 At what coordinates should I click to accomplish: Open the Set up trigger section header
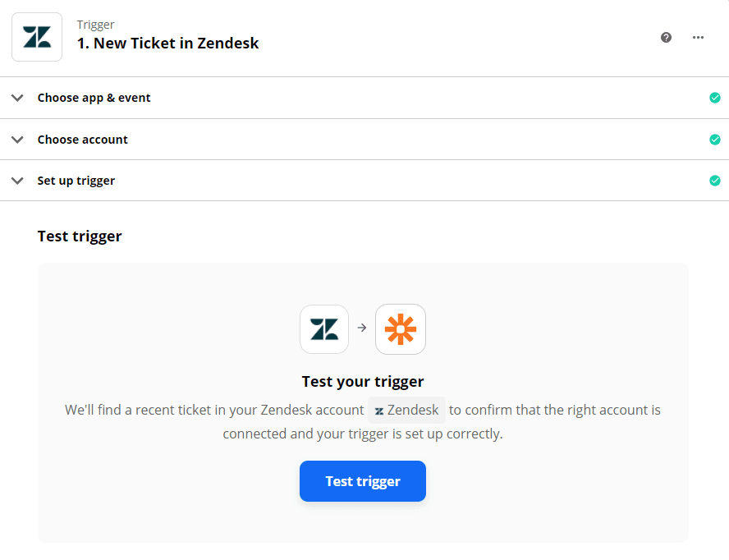[x=76, y=180]
